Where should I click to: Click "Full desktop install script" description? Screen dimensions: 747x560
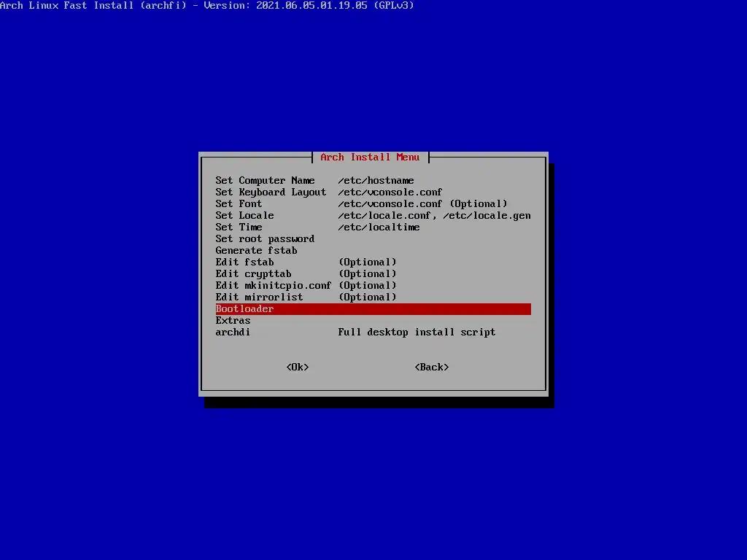click(x=417, y=332)
